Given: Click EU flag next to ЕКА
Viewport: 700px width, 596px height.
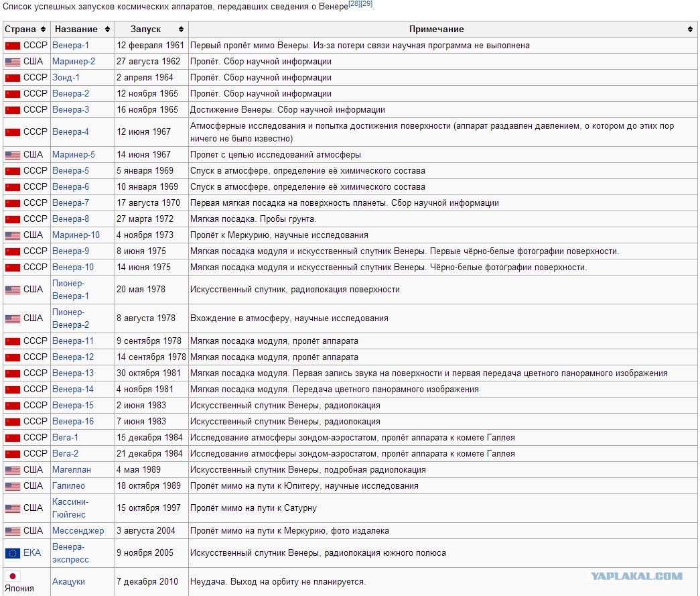Looking at the screenshot, I should 13,553.
